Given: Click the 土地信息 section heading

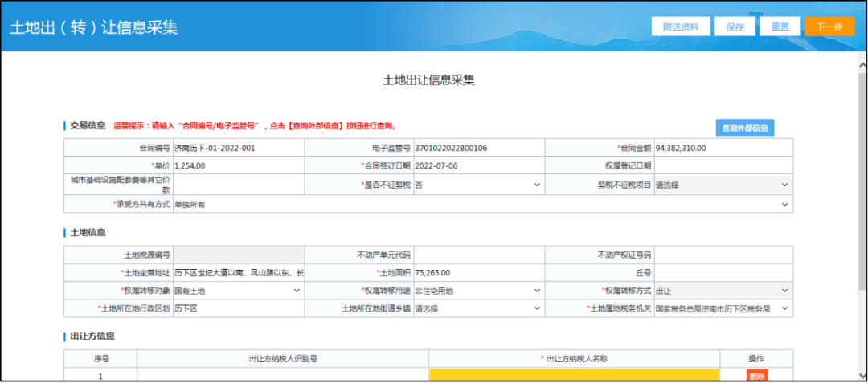Looking at the screenshot, I should click(88, 232).
